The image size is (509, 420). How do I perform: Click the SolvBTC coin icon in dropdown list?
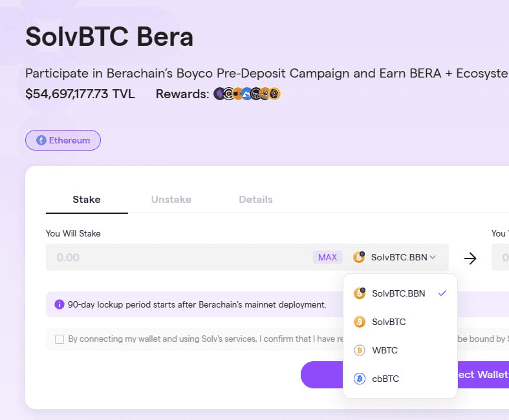pyautogui.click(x=360, y=322)
